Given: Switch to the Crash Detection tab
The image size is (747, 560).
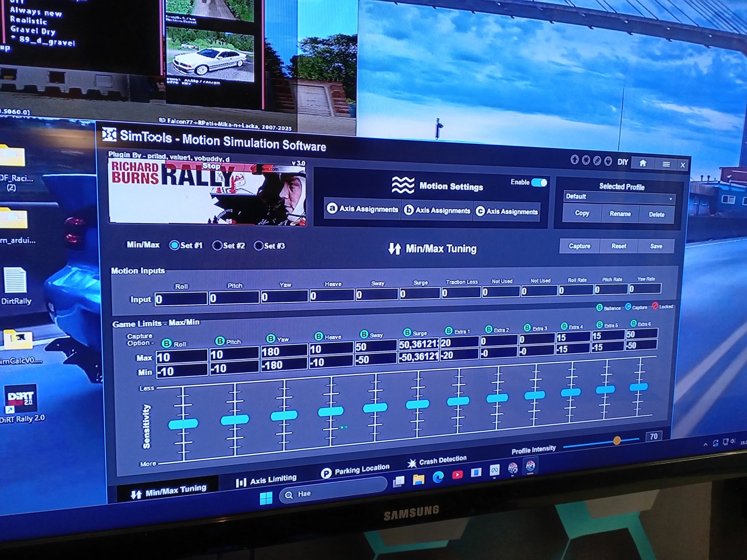Looking at the screenshot, I should [437, 461].
